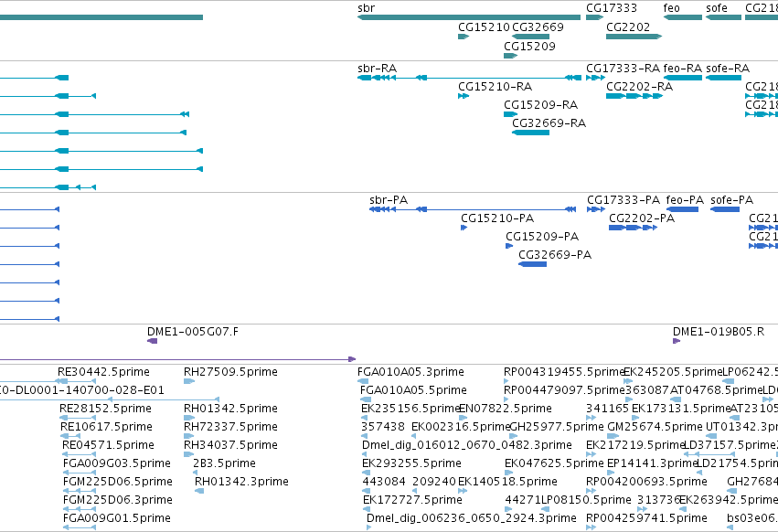This screenshot has width=778, height=532.
Task: Click the EK002316.5prime EST label
Action: (x=461, y=427)
